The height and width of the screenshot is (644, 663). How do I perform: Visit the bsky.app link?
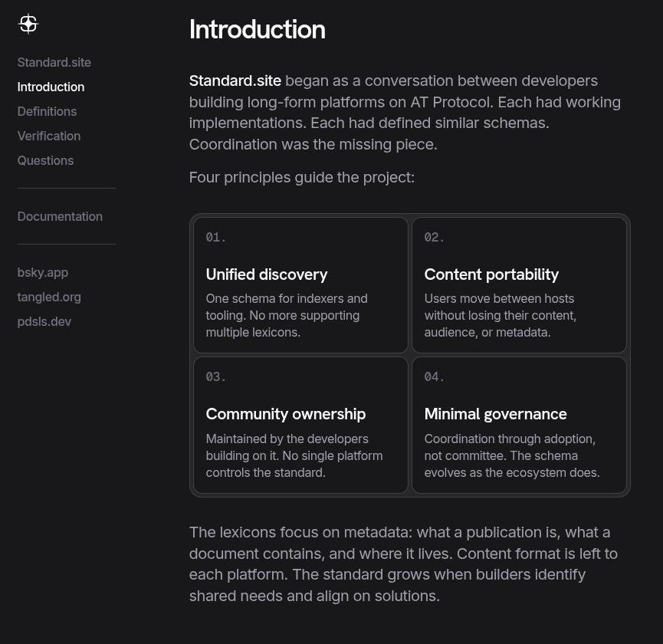tap(42, 272)
